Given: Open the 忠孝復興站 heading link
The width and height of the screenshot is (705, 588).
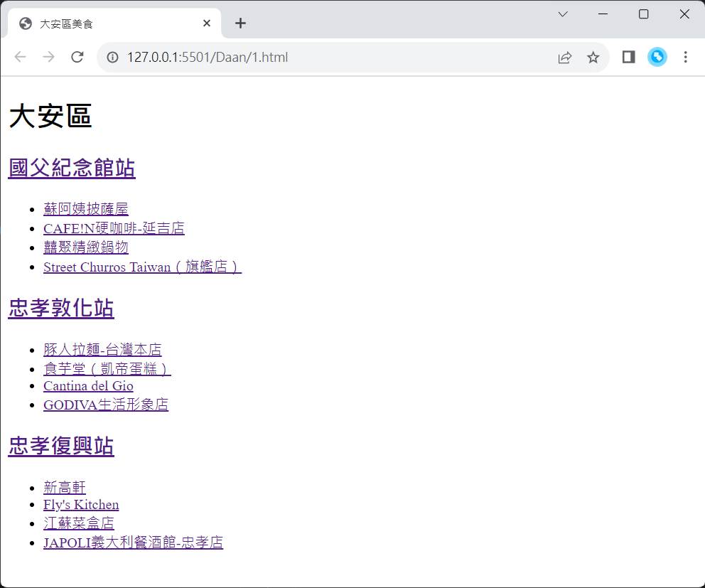Looking at the screenshot, I should point(61,446).
